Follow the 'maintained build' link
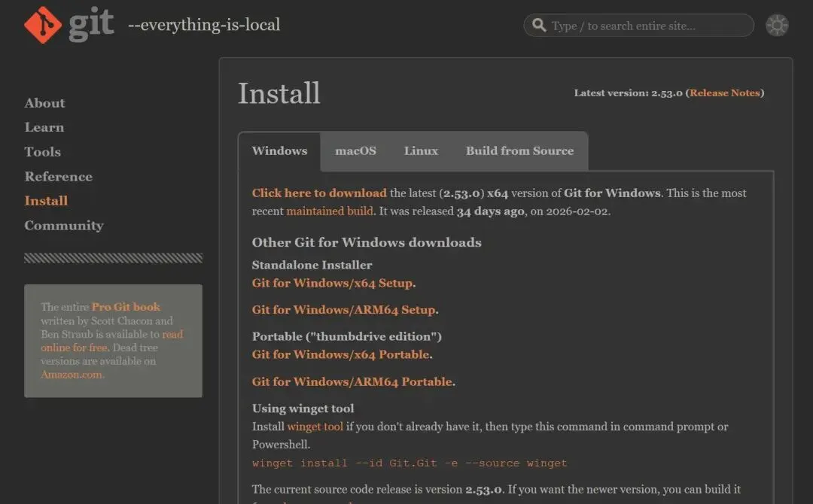The width and height of the screenshot is (813, 504). pos(329,211)
